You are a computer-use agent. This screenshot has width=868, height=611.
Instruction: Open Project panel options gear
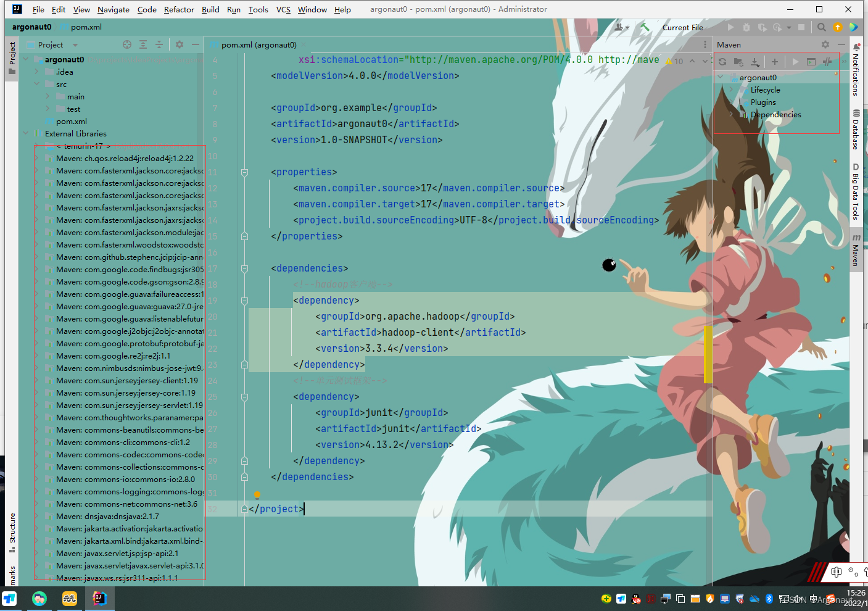pos(180,44)
